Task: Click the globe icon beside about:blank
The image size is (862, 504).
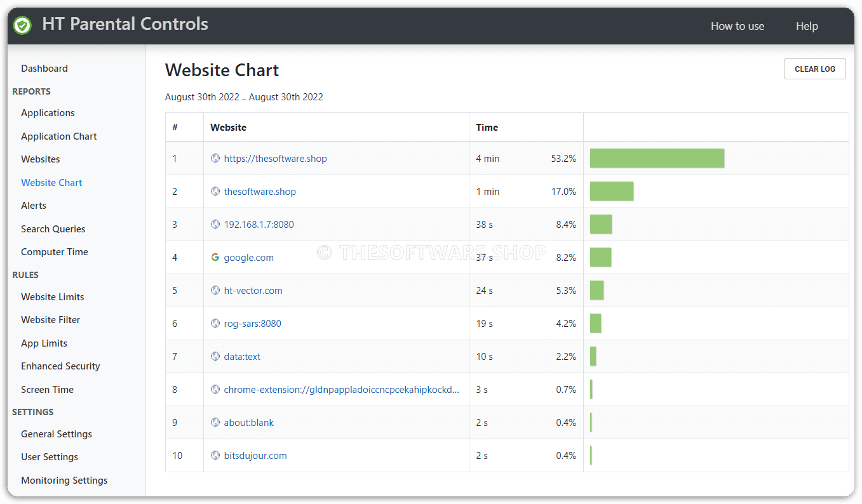Action: tap(215, 422)
